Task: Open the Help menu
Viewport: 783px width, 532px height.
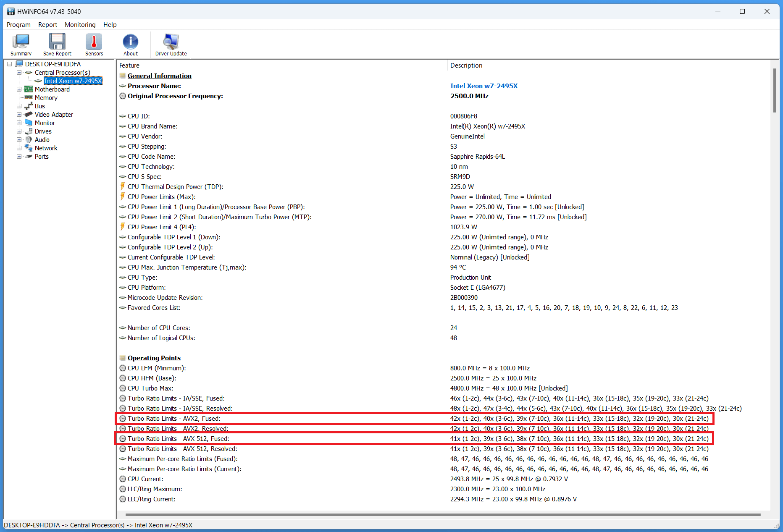Action: (x=110, y=24)
